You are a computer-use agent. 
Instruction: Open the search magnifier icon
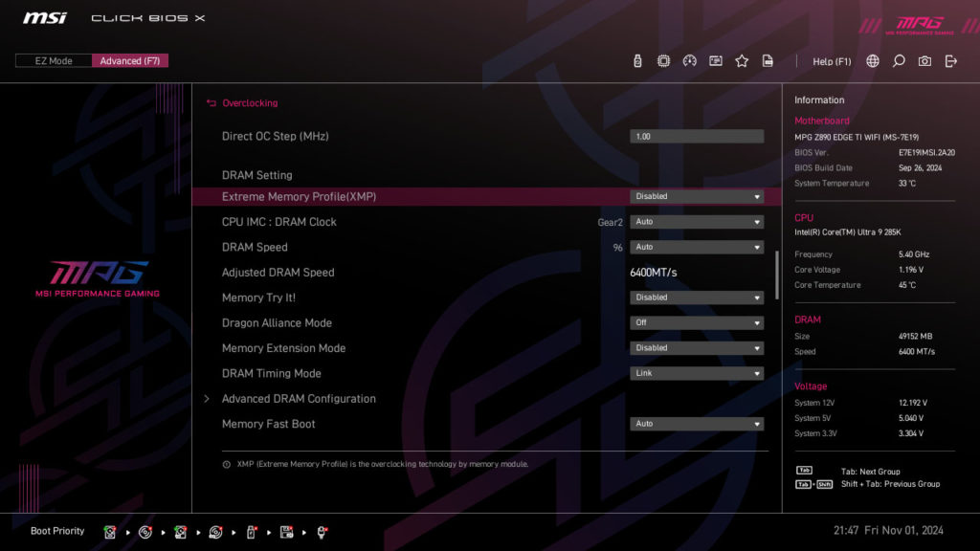pyautogui.click(x=899, y=60)
